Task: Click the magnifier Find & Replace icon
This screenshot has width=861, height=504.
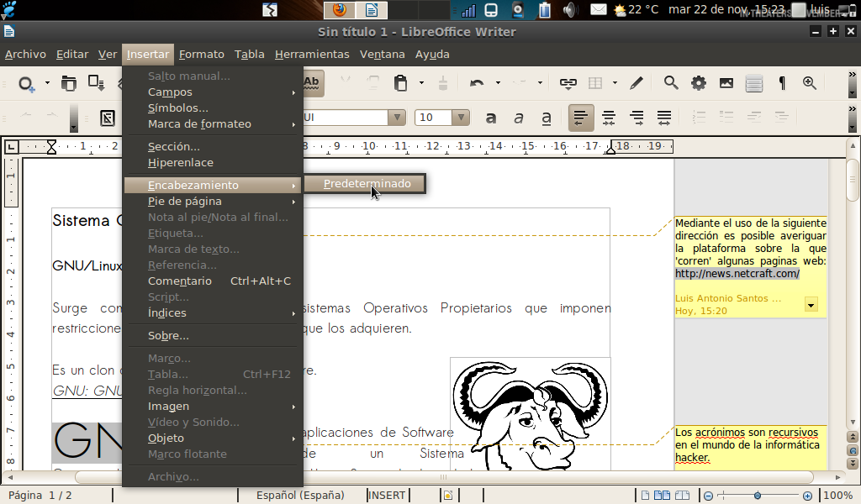Action: [670, 83]
